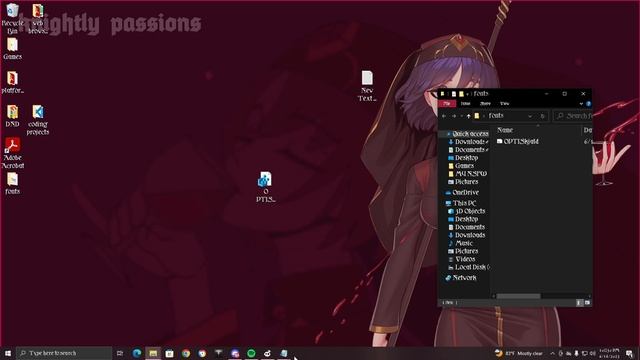Screen dimensions: 640x360
Task: Select the coding projects desktop shortcut
Action: [38, 120]
